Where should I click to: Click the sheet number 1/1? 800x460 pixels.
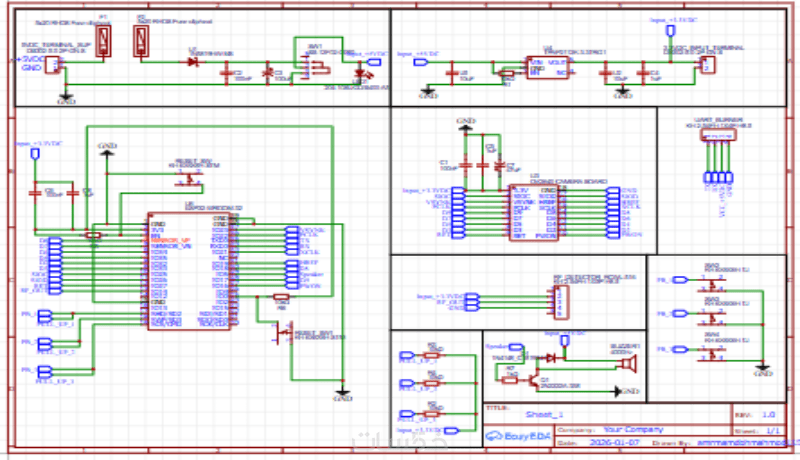(773, 431)
